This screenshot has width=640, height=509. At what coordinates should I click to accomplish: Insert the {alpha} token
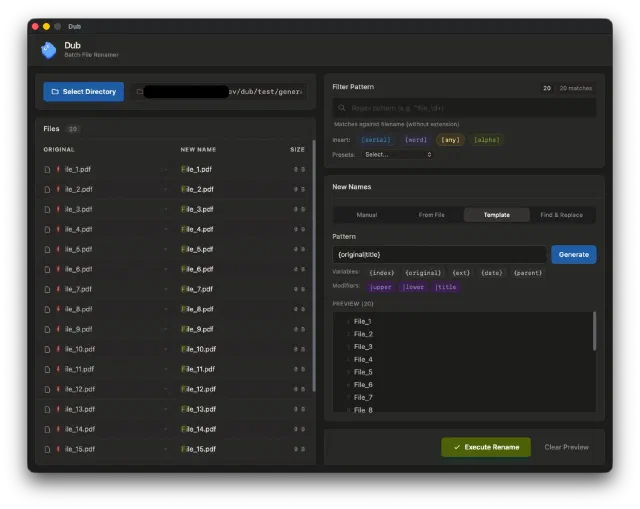click(487, 140)
